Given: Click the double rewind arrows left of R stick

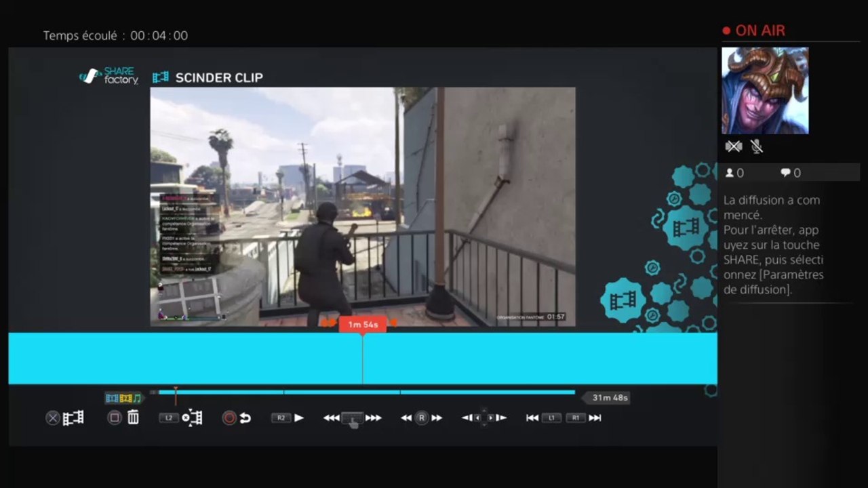Looking at the screenshot, I should click(406, 418).
